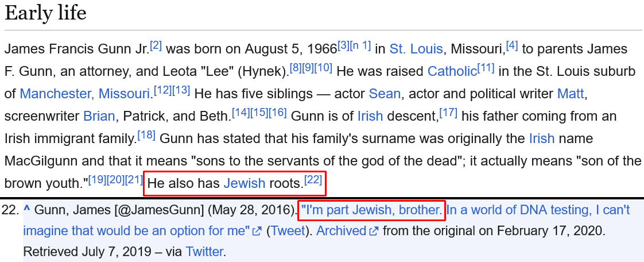The height and width of the screenshot is (262, 644).
Task: Follow the Twitter link in citation 22
Action: 204,251
